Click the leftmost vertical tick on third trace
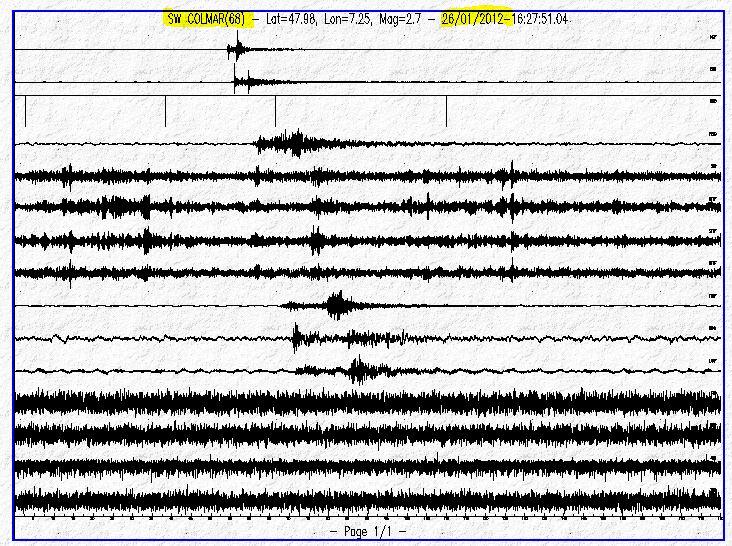This screenshot has width=732, height=546. point(25,112)
